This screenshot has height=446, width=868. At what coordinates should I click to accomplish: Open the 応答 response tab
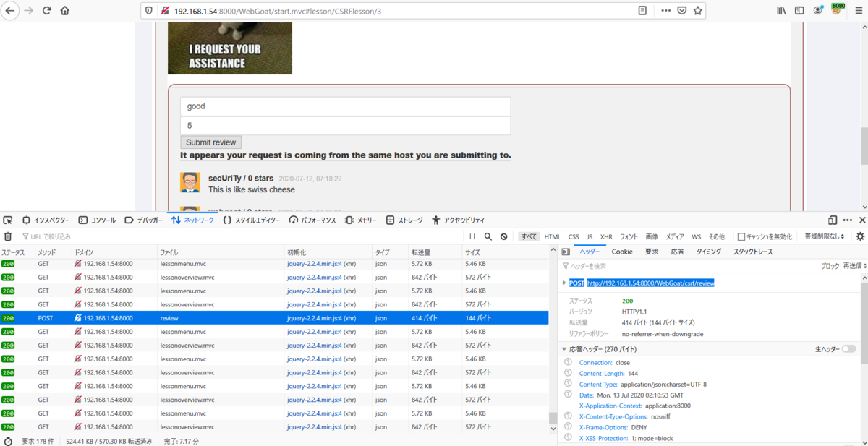click(677, 252)
